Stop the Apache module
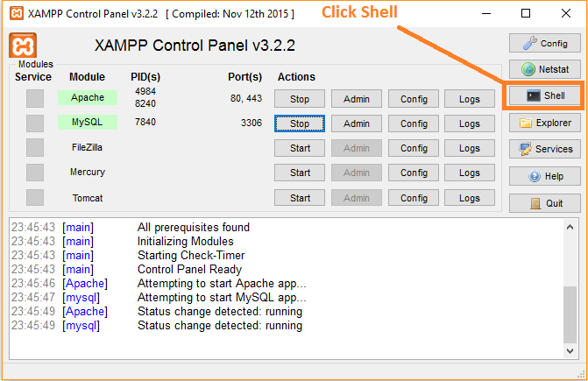588x381 pixels. pos(300,99)
